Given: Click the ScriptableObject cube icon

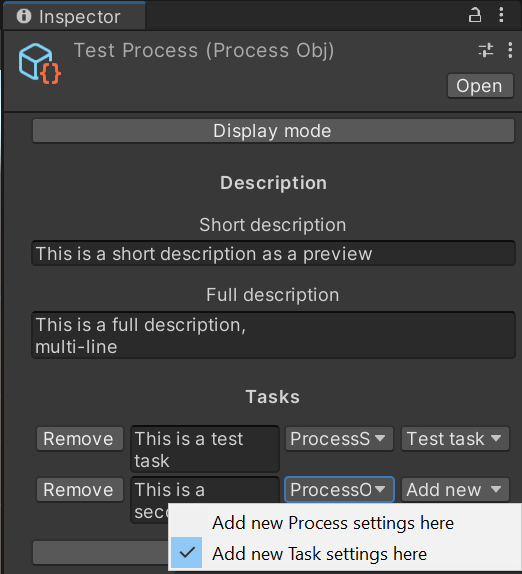Looking at the screenshot, I should 39,63.
